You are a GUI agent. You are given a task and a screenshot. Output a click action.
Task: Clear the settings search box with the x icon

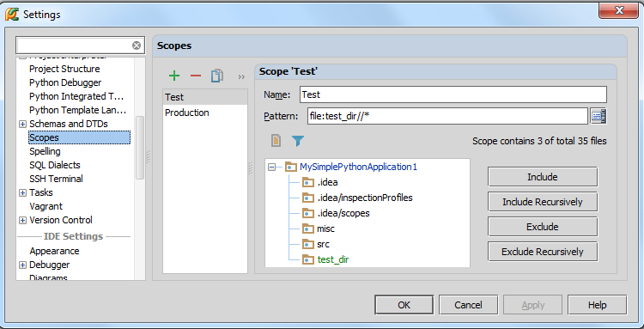[137, 46]
